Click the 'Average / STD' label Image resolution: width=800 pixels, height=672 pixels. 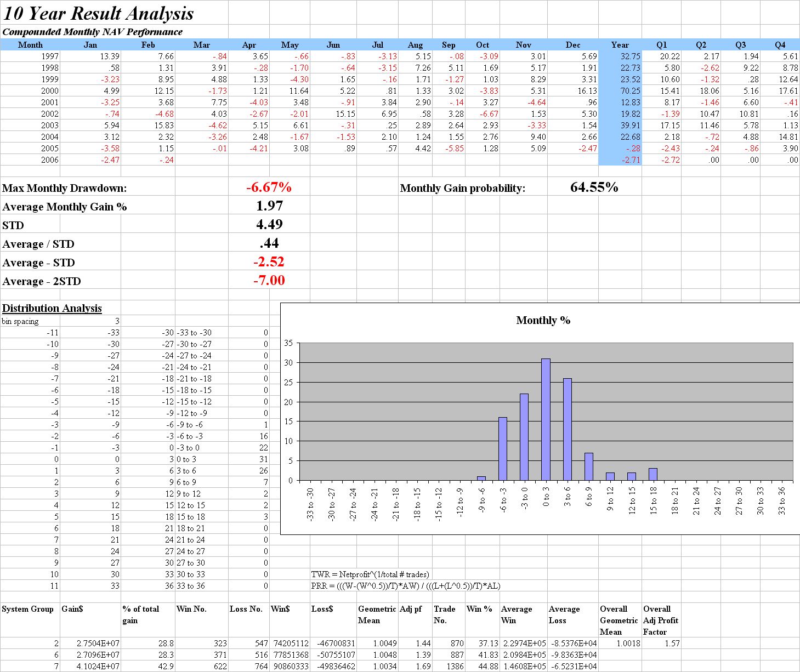click(38, 244)
